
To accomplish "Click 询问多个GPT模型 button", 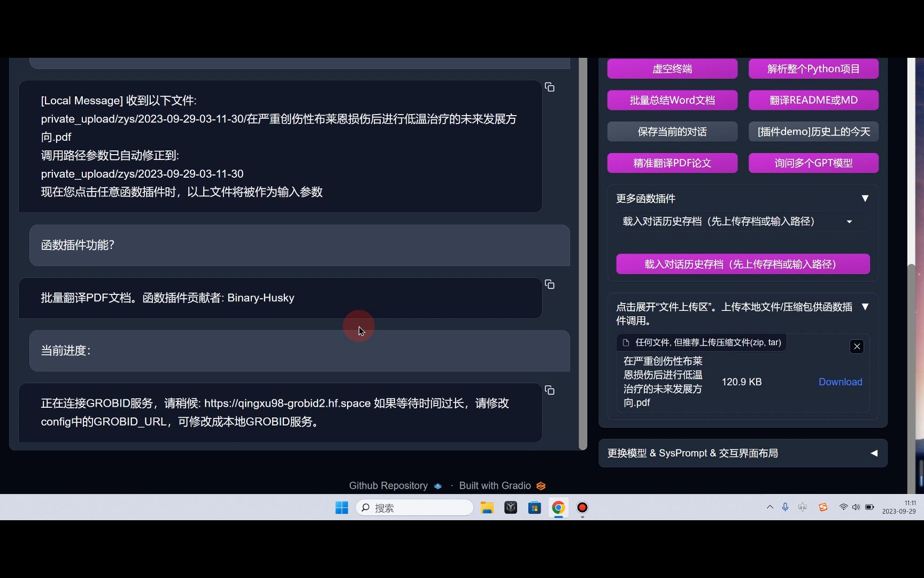I will point(813,163).
